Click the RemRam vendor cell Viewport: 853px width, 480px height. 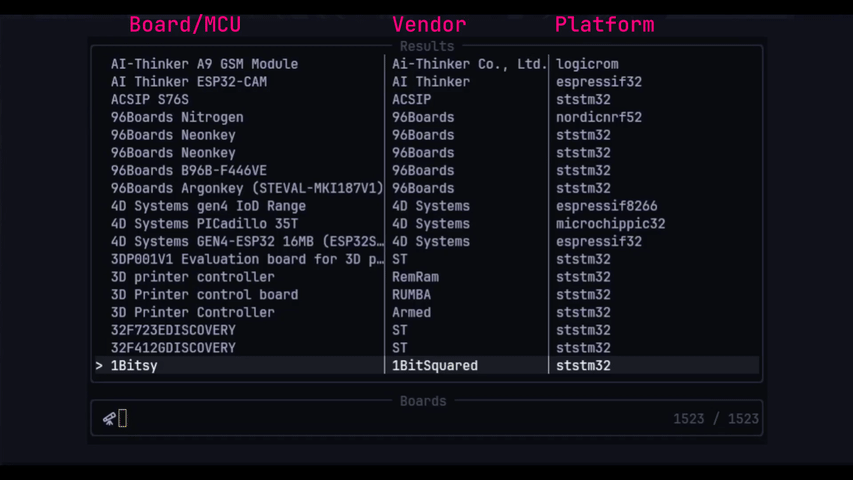(x=415, y=277)
